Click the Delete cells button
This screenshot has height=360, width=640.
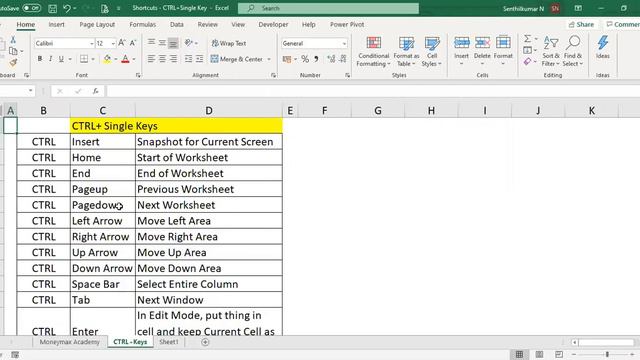[482, 52]
